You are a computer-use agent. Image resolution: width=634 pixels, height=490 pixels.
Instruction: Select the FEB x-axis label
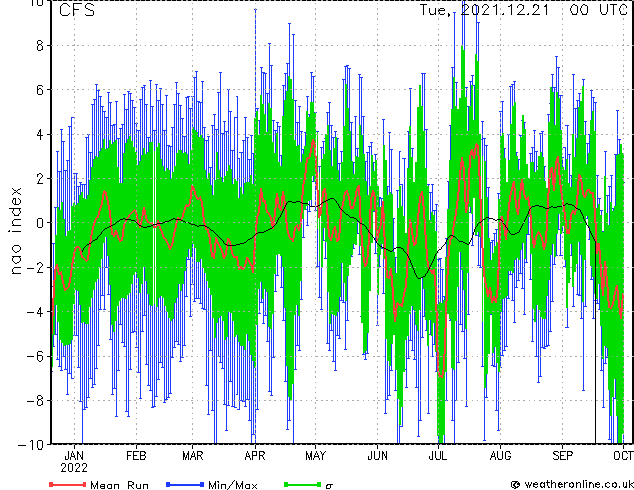pyautogui.click(x=136, y=456)
